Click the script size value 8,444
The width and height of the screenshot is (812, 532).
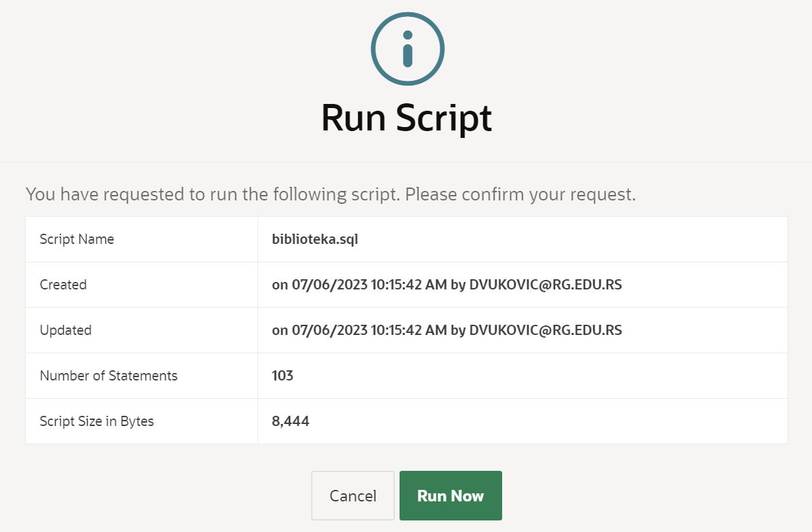tap(290, 421)
